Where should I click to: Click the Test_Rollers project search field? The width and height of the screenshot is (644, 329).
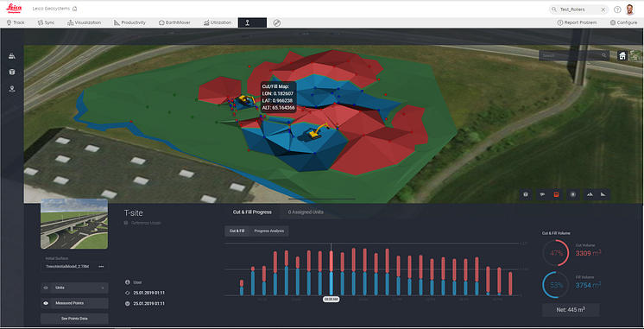[x=579, y=9]
